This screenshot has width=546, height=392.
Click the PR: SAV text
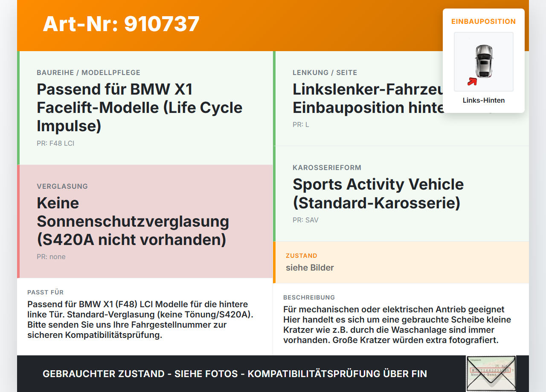[x=305, y=220]
